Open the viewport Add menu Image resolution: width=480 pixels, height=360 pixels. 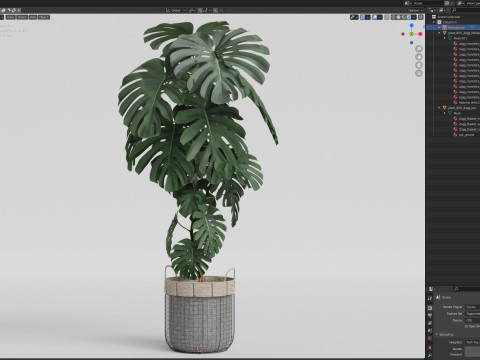click(x=33, y=17)
